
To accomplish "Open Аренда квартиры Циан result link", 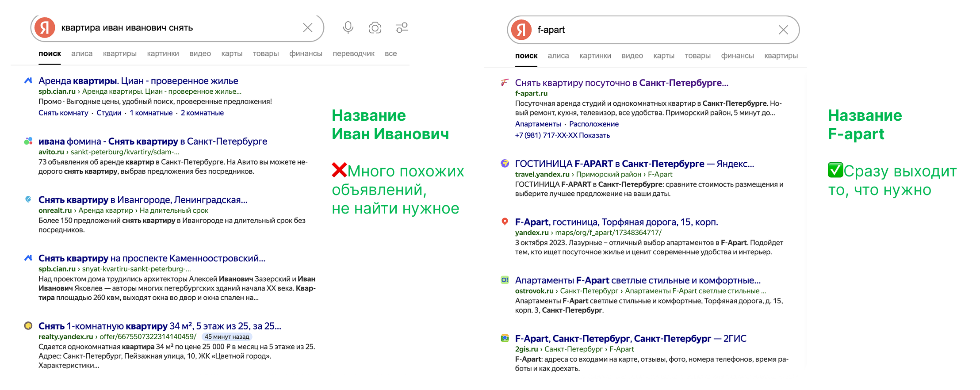I will pyautogui.click(x=138, y=81).
